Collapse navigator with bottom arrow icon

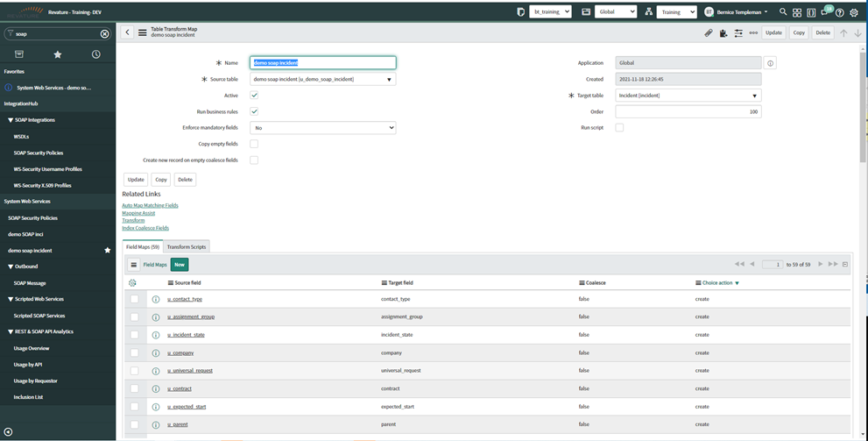(x=8, y=432)
